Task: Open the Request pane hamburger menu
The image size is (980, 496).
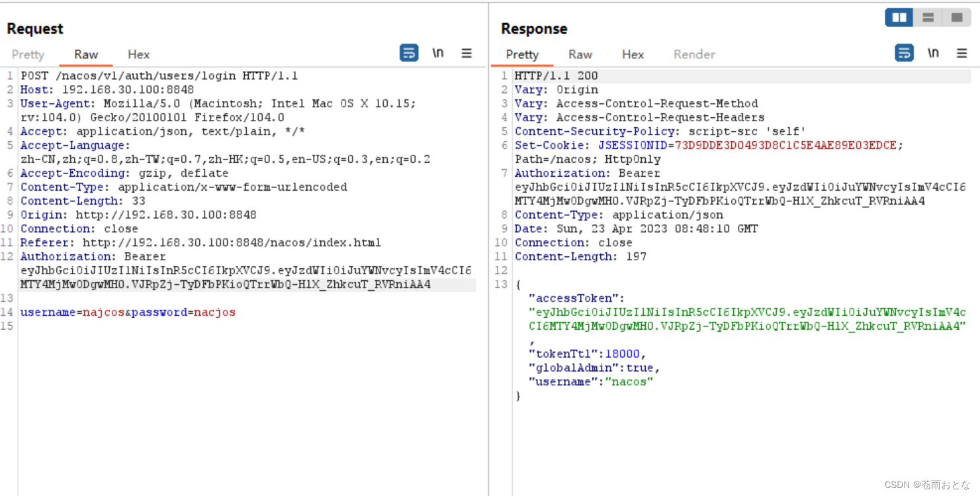Action: click(467, 53)
